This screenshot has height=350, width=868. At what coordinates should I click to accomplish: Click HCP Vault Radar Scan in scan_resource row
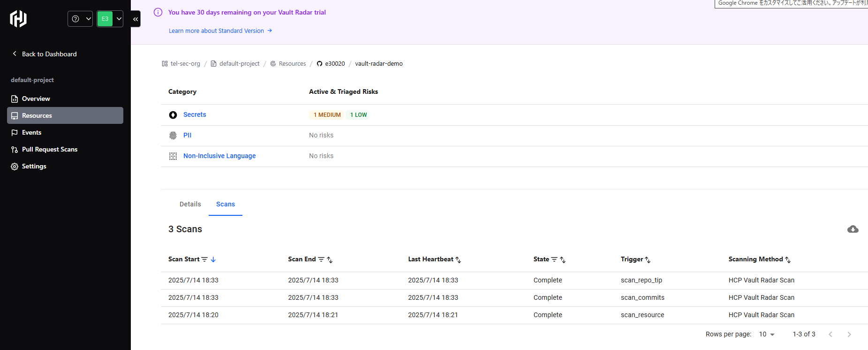(762, 315)
